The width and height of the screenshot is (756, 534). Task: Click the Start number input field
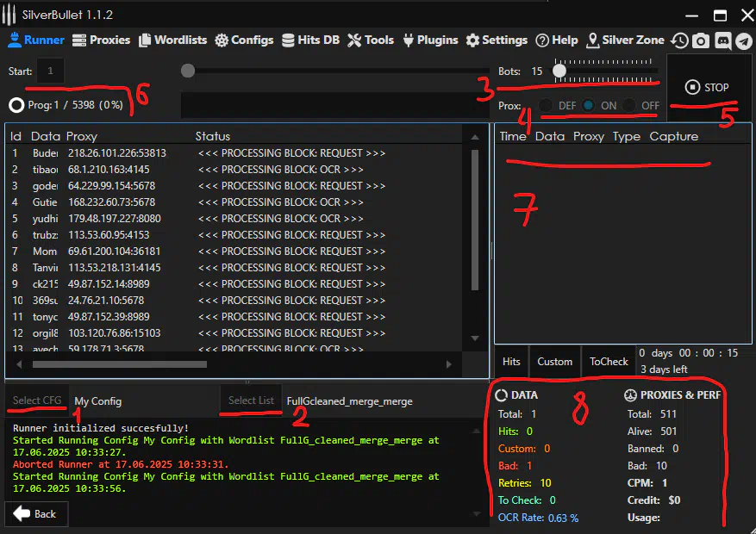coord(50,71)
